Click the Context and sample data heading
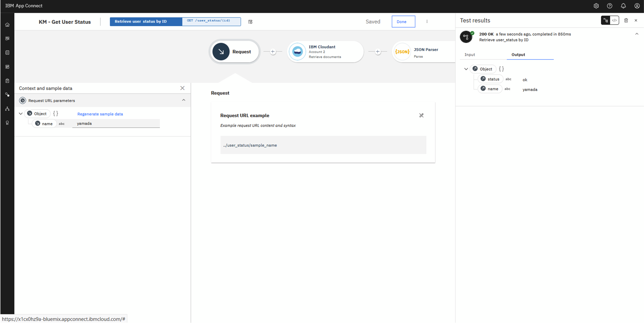The height and width of the screenshot is (323, 644). pyautogui.click(x=46, y=88)
